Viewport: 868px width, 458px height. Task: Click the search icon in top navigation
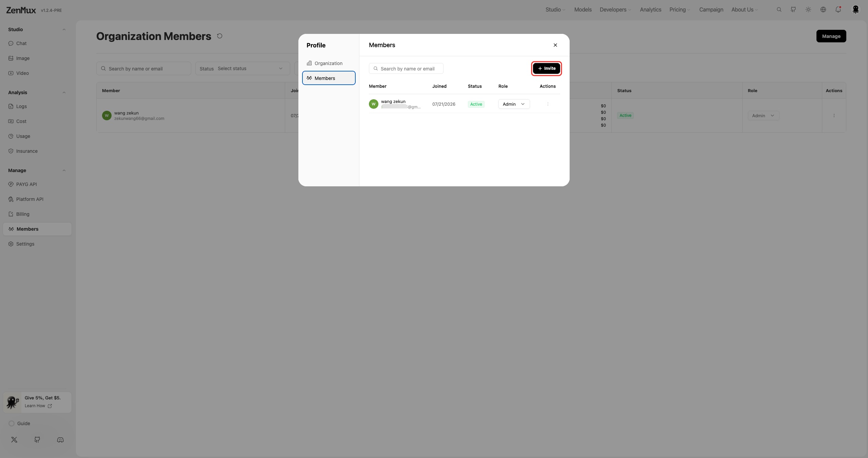coord(779,9)
